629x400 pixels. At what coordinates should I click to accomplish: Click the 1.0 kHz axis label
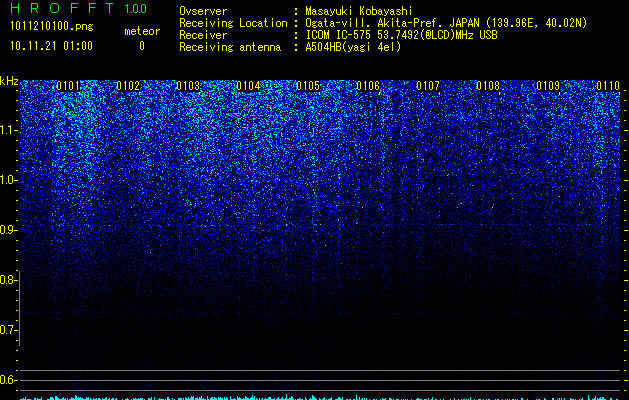click(7, 180)
